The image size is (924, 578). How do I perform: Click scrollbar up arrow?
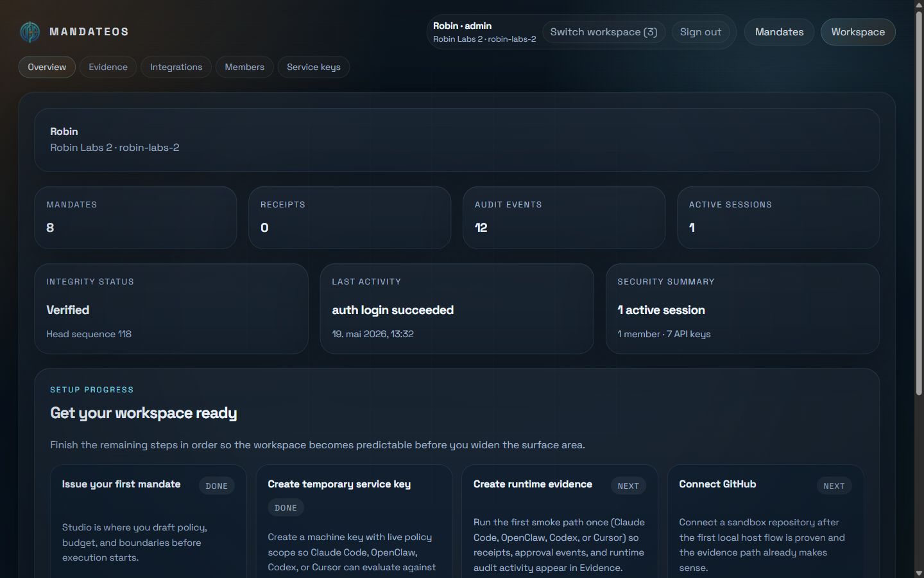tap(919, 5)
